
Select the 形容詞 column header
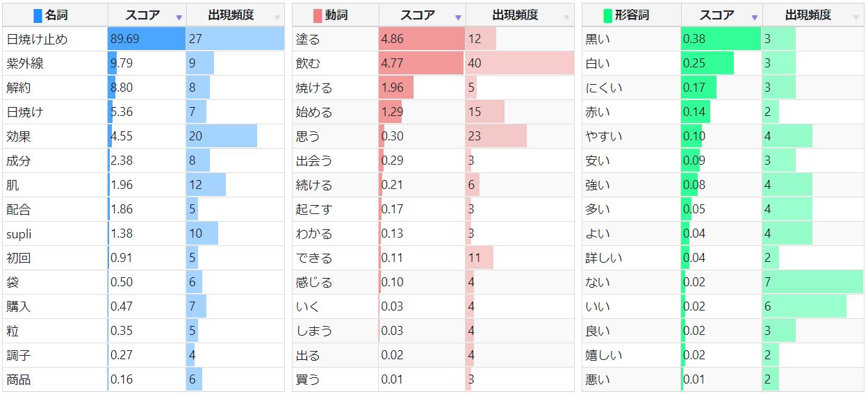coord(632,15)
